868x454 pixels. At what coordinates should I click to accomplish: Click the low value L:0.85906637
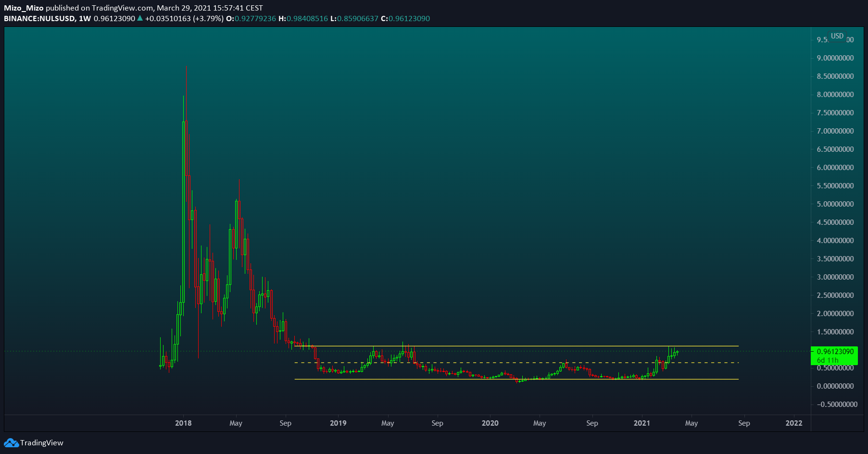click(354, 19)
